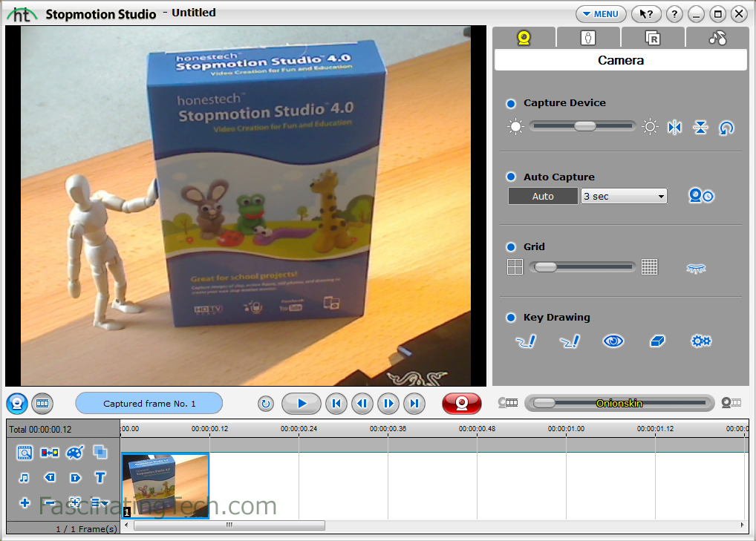Click the second Key Drawing path icon
The height and width of the screenshot is (541, 756).
[570, 341]
